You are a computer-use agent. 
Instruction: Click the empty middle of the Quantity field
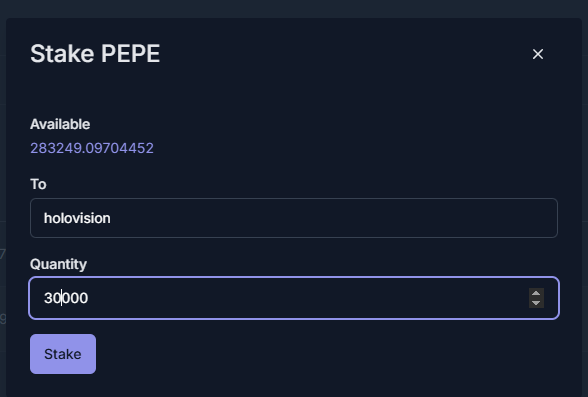pyautogui.click(x=300, y=298)
